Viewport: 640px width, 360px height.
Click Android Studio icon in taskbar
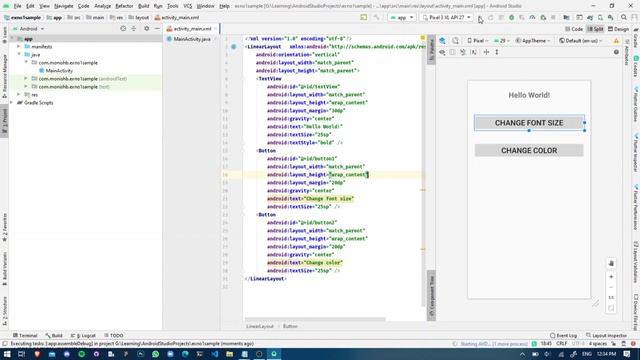[x=274, y=354]
